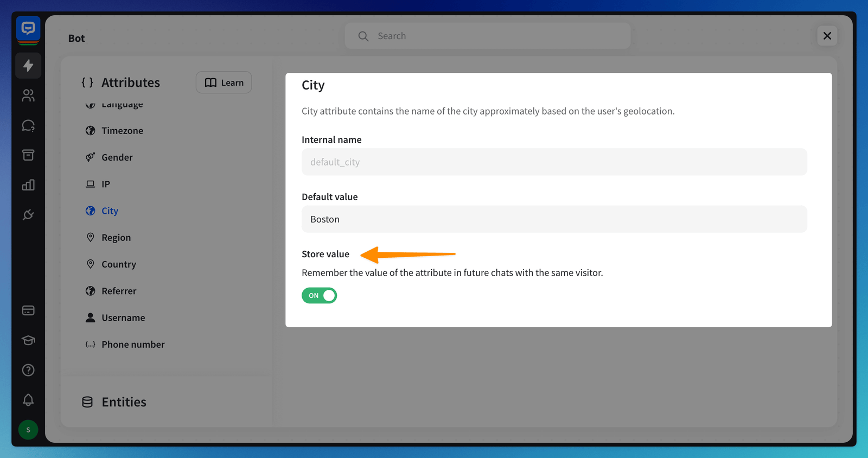The height and width of the screenshot is (458, 868).
Task: Click the Default value field containing Boston
Action: click(554, 219)
